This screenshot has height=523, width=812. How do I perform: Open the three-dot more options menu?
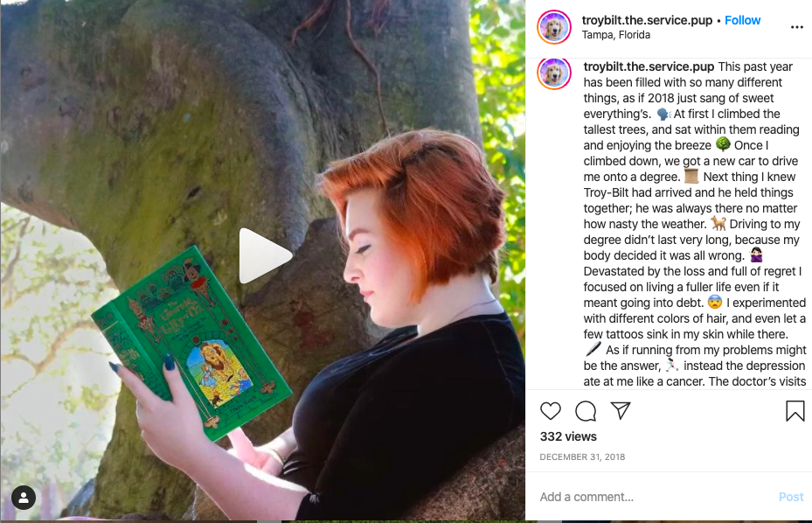tap(796, 27)
